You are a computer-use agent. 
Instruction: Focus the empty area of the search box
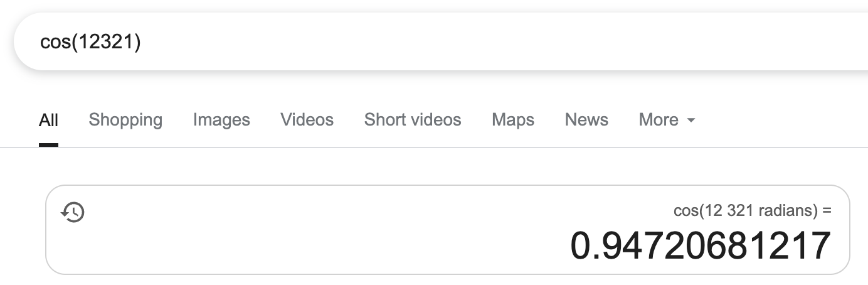pos(439,42)
